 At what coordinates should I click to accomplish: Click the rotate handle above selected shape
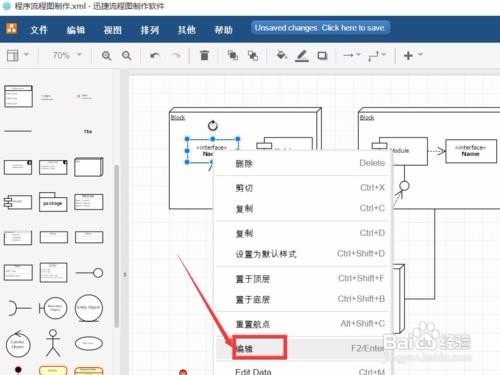coord(213,126)
